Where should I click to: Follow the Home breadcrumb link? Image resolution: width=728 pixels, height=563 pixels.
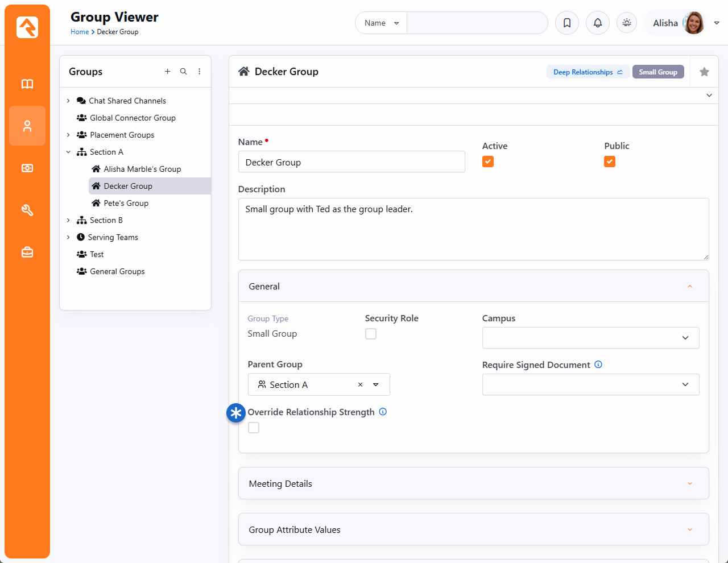(x=80, y=32)
